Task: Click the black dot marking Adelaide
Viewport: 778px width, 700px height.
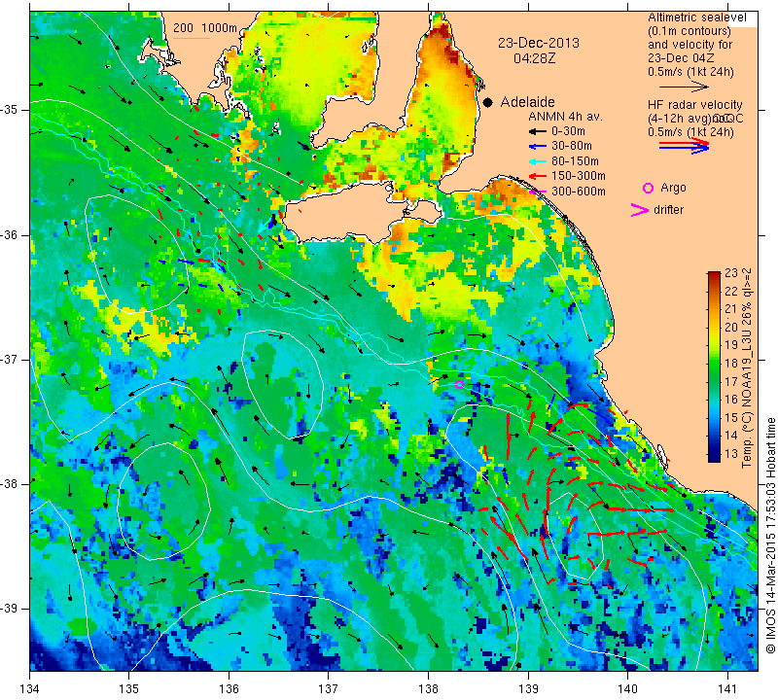Action: coord(488,102)
